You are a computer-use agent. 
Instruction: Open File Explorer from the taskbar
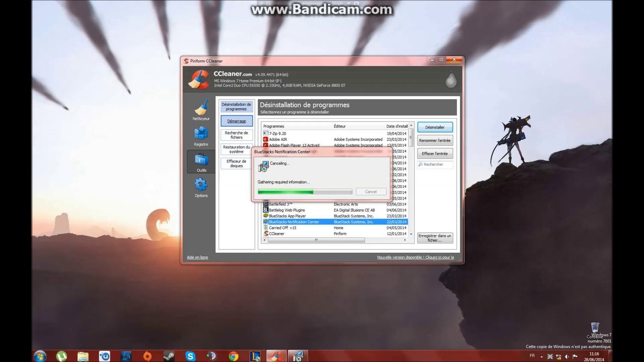click(x=83, y=356)
